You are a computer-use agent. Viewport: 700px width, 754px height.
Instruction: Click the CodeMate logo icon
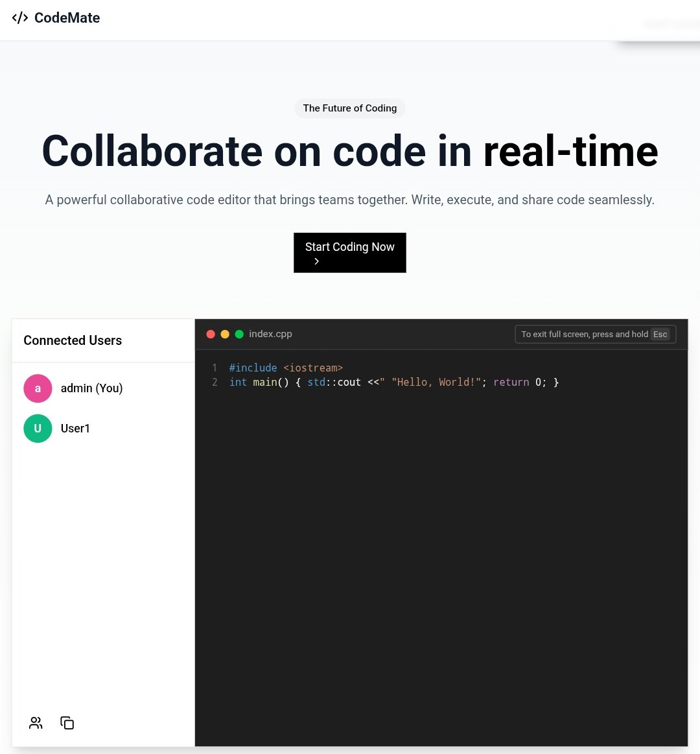coord(19,18)
